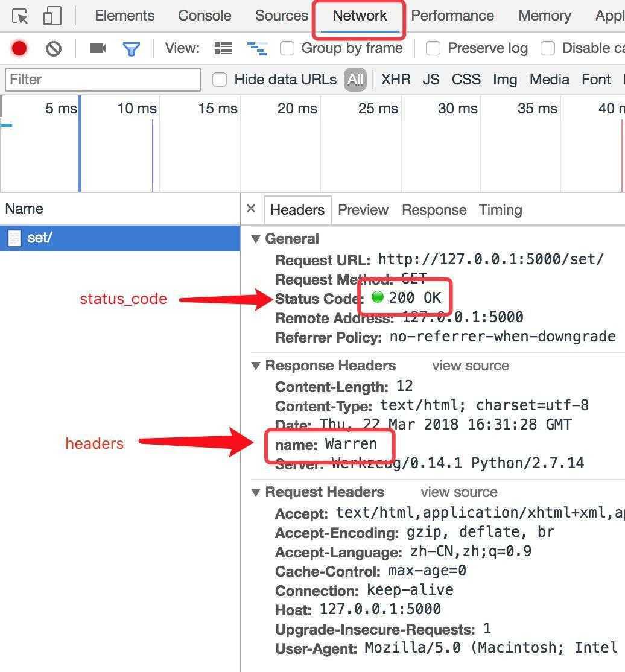This screenshot has width=625, height=672.
Task: Select the large request rows view icon
Action: (223, 48)
